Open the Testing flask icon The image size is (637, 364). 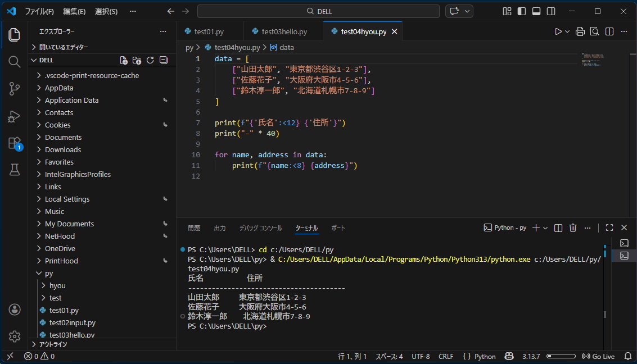pos(15,170)
